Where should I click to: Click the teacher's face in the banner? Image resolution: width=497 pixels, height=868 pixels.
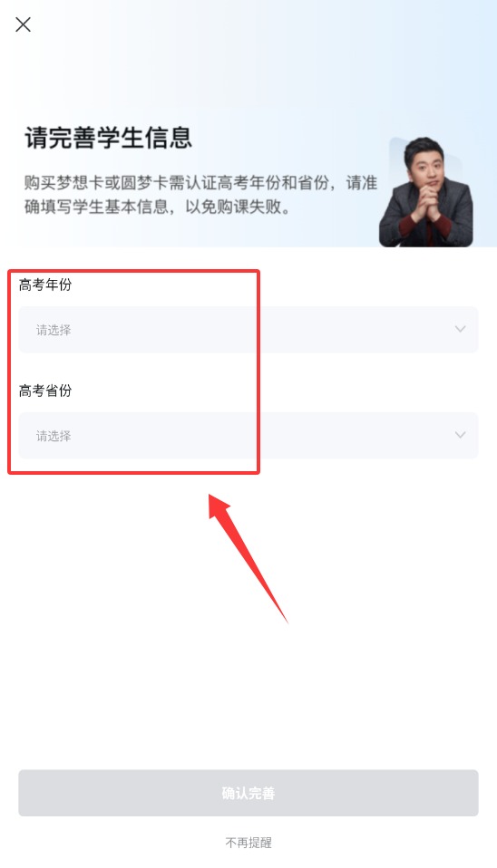(424, 164)
